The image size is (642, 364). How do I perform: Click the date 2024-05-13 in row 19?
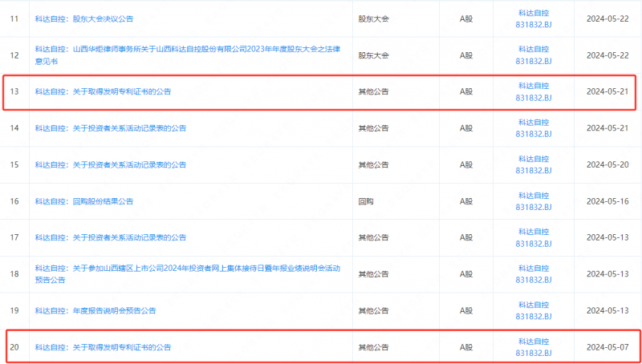click(607, 310)
